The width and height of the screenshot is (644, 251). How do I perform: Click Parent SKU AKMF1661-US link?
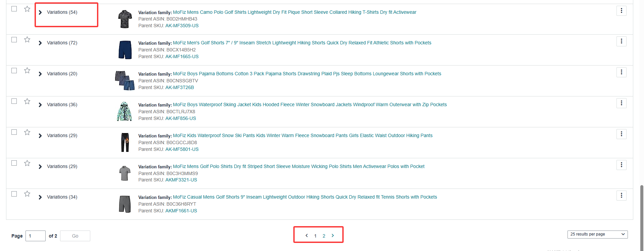point(181,211)
